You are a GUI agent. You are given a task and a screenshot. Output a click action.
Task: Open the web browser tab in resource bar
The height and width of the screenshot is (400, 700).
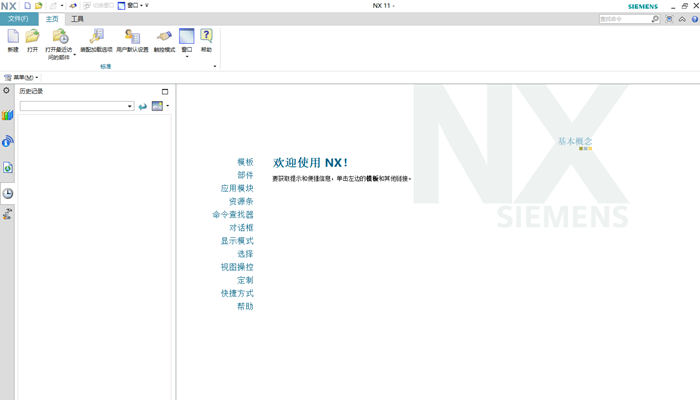coord(8,142)
